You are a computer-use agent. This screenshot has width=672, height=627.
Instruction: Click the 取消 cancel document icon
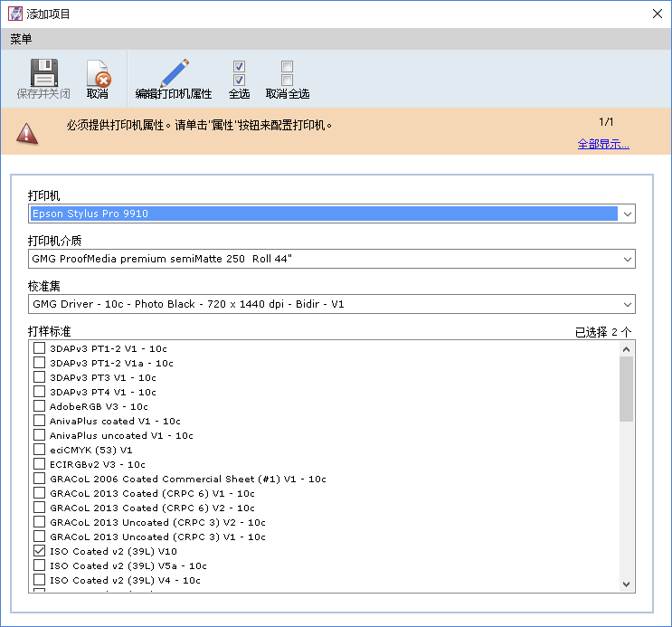click(97, 73)
